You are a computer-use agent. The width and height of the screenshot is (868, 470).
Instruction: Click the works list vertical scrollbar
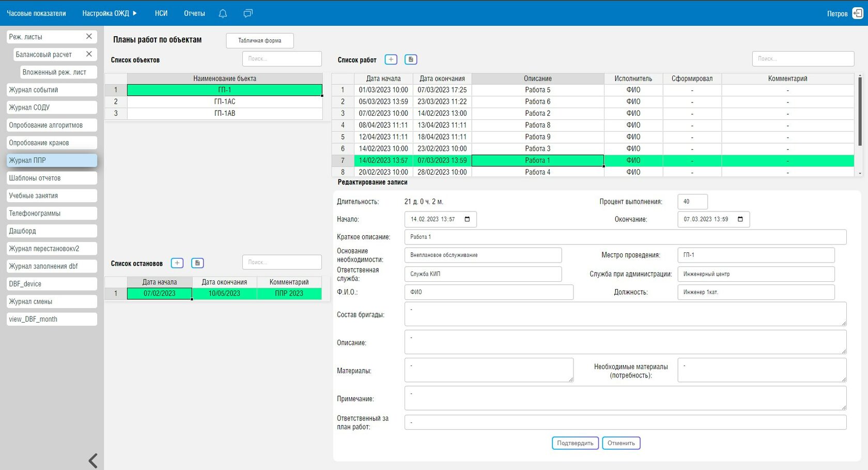[860, 111]
